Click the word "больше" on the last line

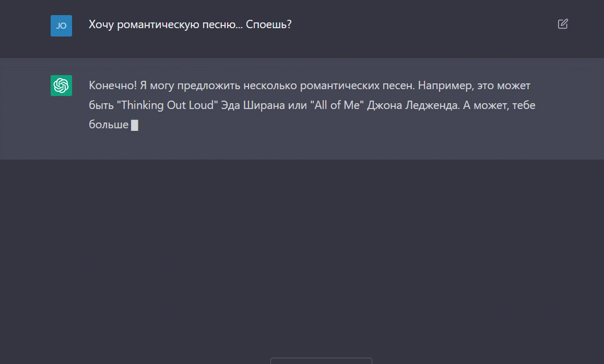coord(109,125)
